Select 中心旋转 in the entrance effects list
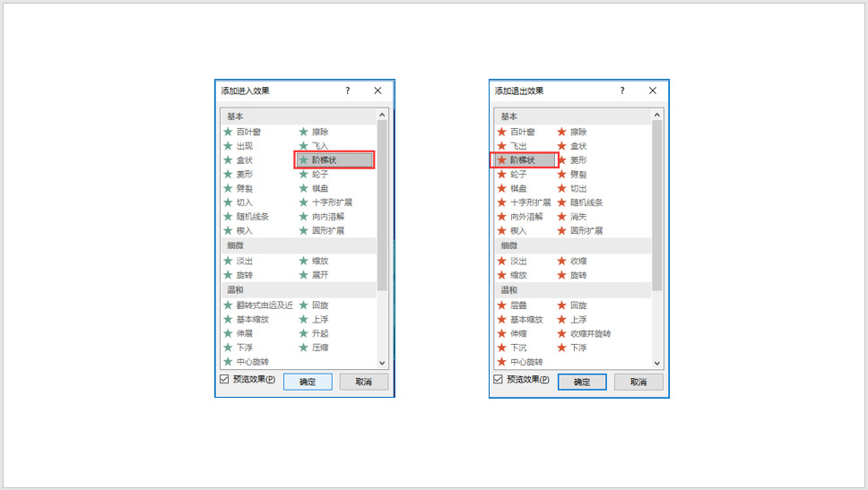This screenshot has height=490, width=868. click(253, 362)
